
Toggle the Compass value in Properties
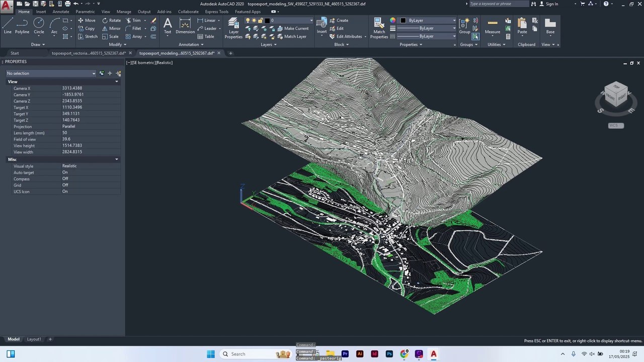pyautogui.click(x=91, y=179)
